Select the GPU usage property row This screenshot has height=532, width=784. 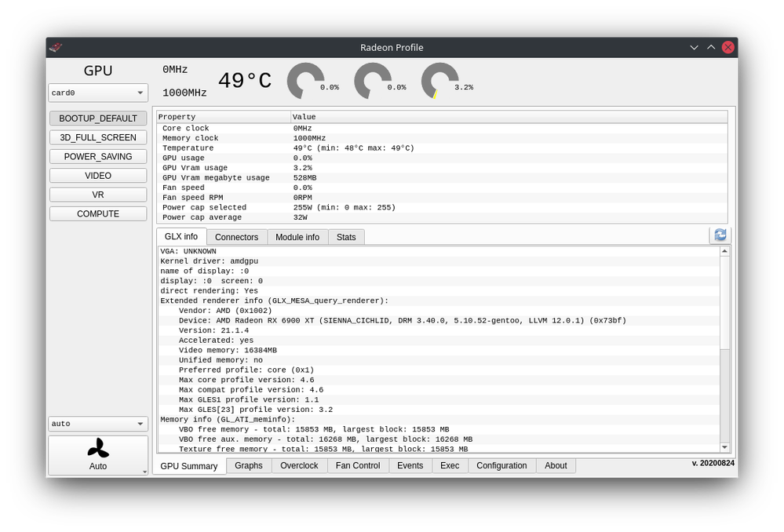pyautogui.click(x=442, y=158)
